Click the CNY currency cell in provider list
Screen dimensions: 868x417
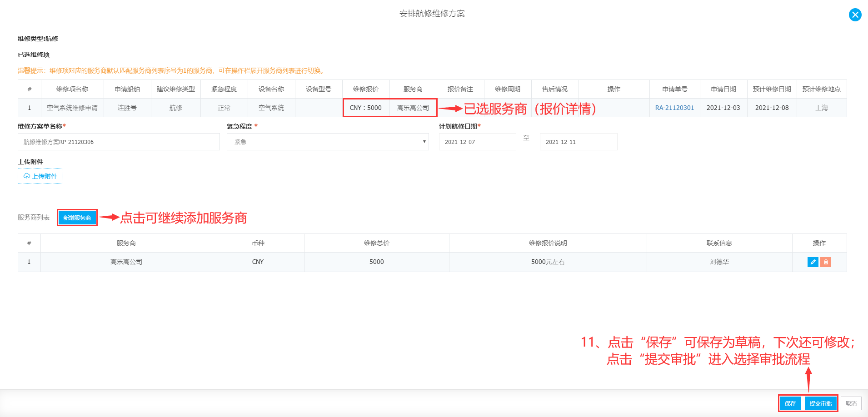258,262
